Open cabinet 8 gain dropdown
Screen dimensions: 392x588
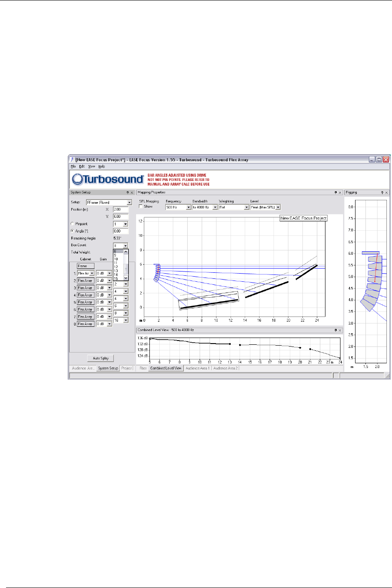[109, 324]
